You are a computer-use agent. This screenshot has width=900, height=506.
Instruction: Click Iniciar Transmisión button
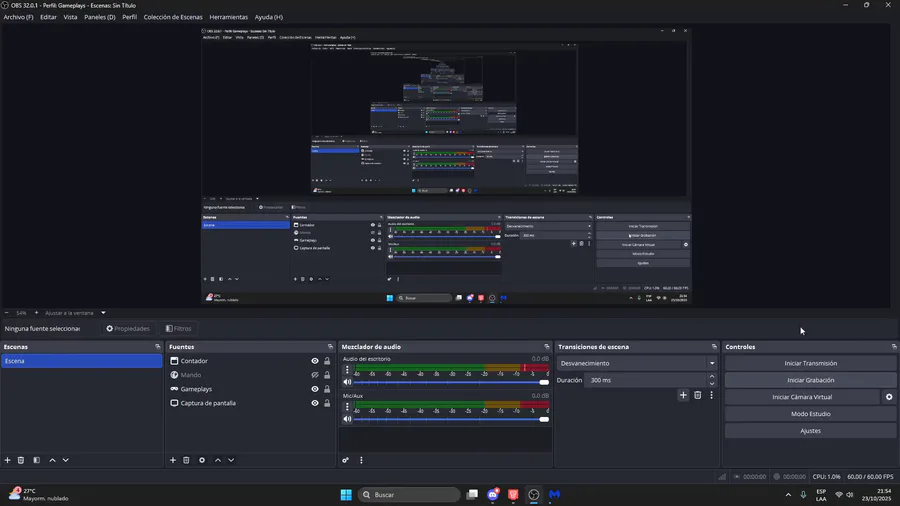click(810, 363)
